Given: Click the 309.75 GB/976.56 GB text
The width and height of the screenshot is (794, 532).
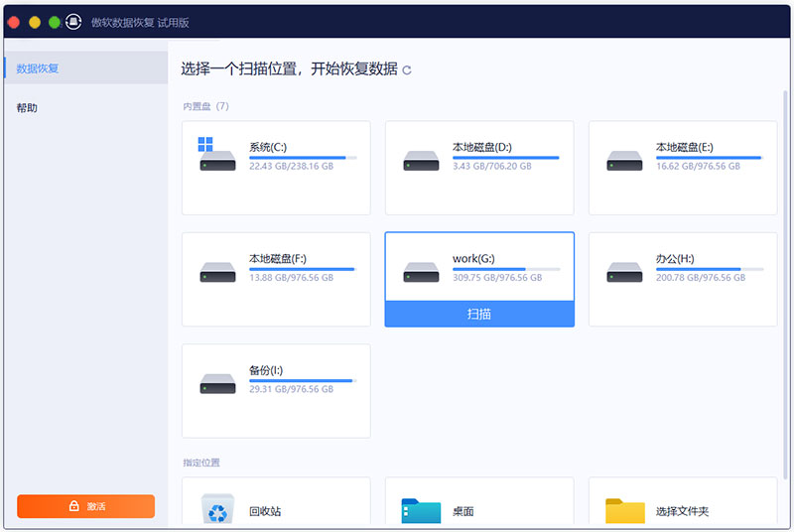Looking at the screenshot, I should point(497,277).
